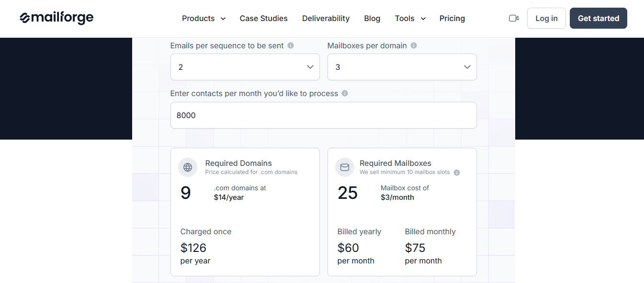Image resolution: width=644 pixels, height=283 pixels.
Task: Click info icon beside Emails per sequence
Action: tap(291, 45)
